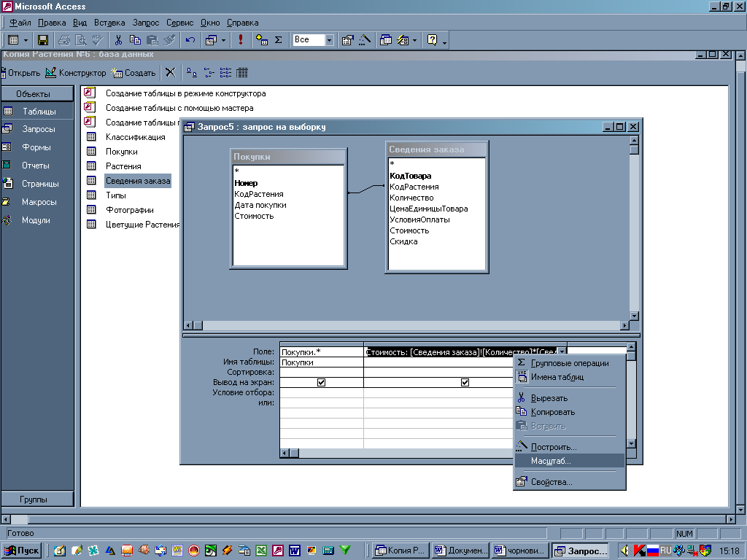The image size is (747, 560).
Task: Click the View mode table icon in toolbar
Action: (13, 41)
